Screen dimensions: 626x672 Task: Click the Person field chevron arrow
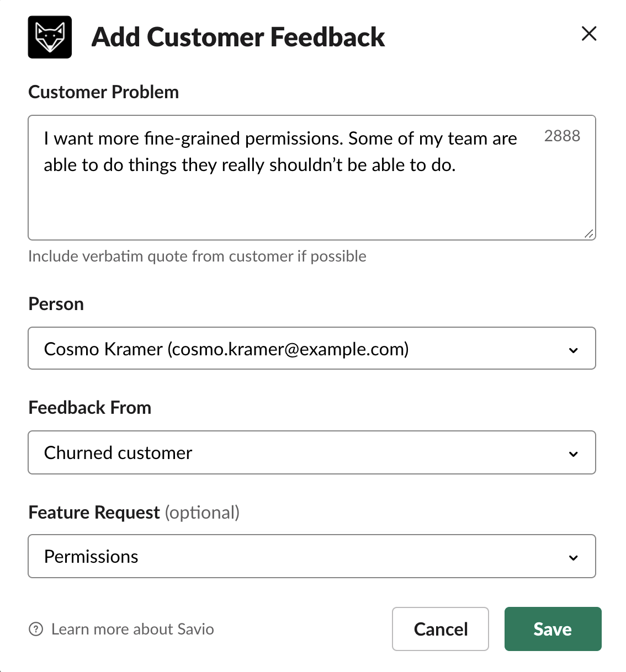click(x=574, y=350)
